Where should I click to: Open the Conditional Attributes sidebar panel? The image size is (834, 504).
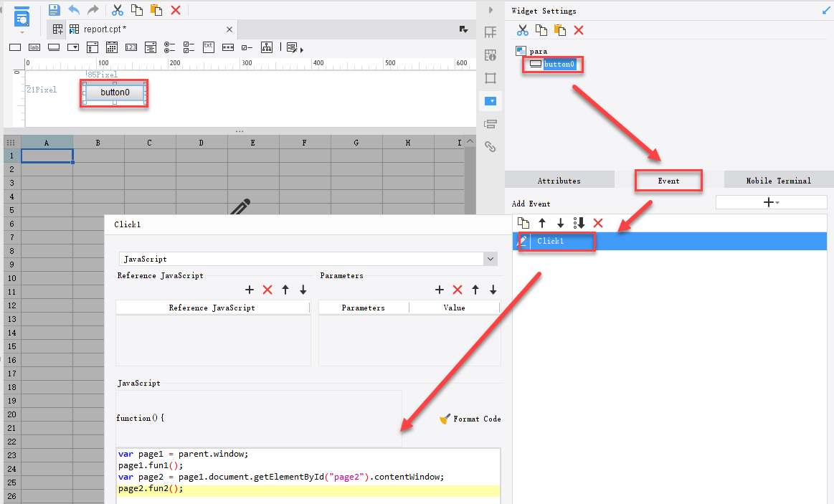click(x=491, y=124)
